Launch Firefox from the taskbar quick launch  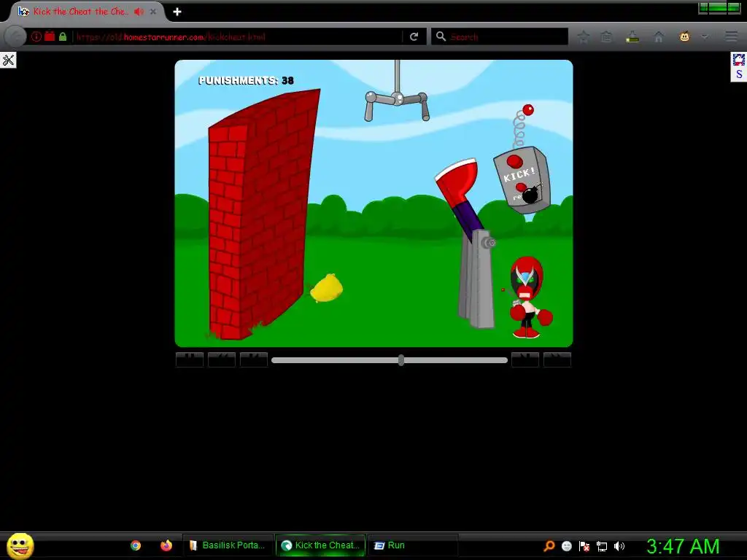pos(166,545)
